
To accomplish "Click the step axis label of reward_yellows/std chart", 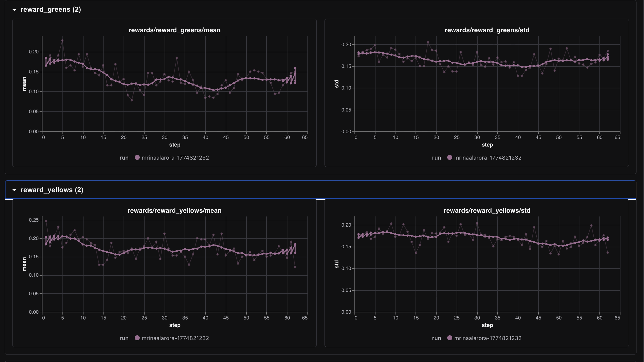I will [x=487, y=325].
